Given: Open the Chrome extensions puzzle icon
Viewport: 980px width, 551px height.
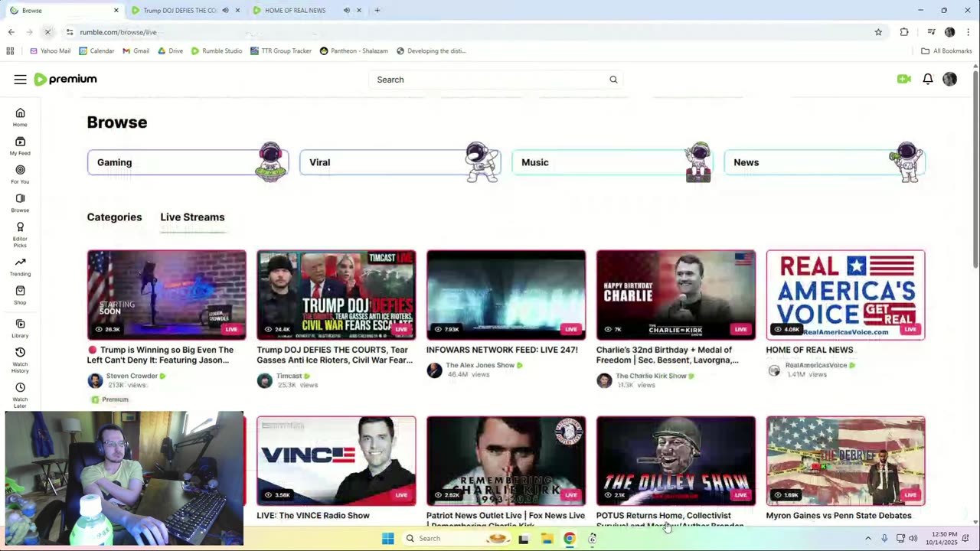Looking at the screenshot, I should [904, 32].
